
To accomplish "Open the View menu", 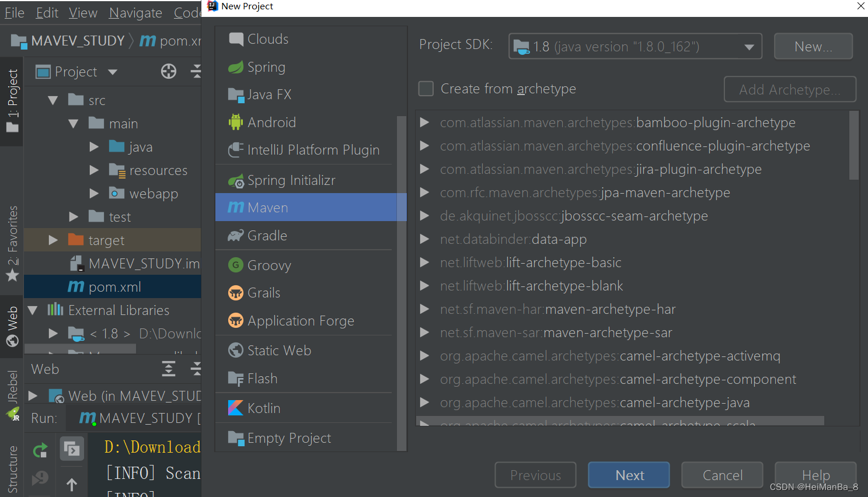I will click(83, 13).
